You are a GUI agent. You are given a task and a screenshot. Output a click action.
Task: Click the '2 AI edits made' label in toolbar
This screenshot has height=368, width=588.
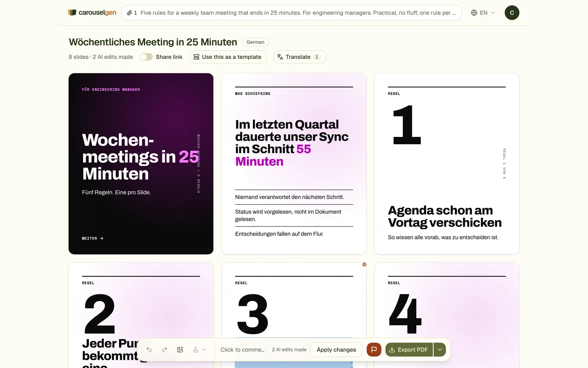point(289,350)
